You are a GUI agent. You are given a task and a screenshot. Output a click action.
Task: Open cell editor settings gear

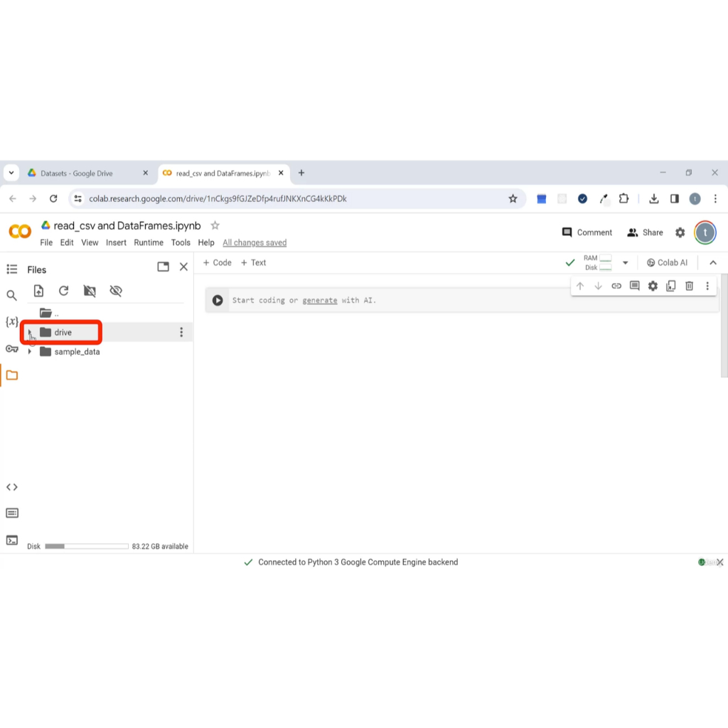pyautogui.click(x=653, y=286)
